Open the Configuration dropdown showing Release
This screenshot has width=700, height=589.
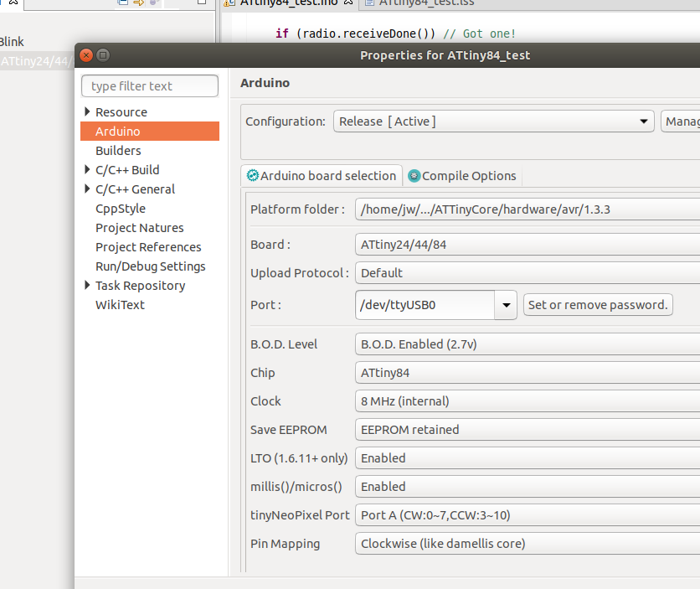tap(494, 121)
